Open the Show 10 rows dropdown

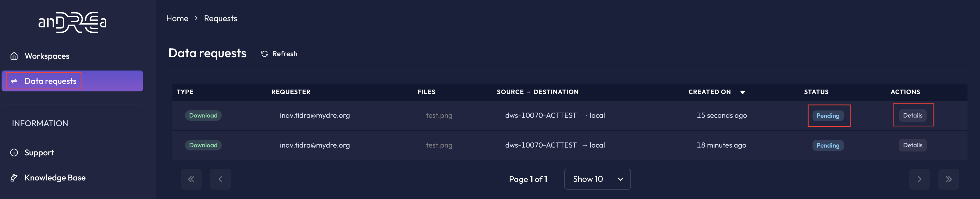tap(597, 179)
